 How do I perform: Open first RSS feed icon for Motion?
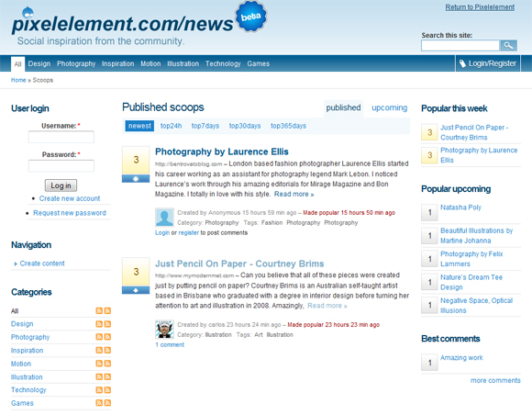click(x=99, y=364)
